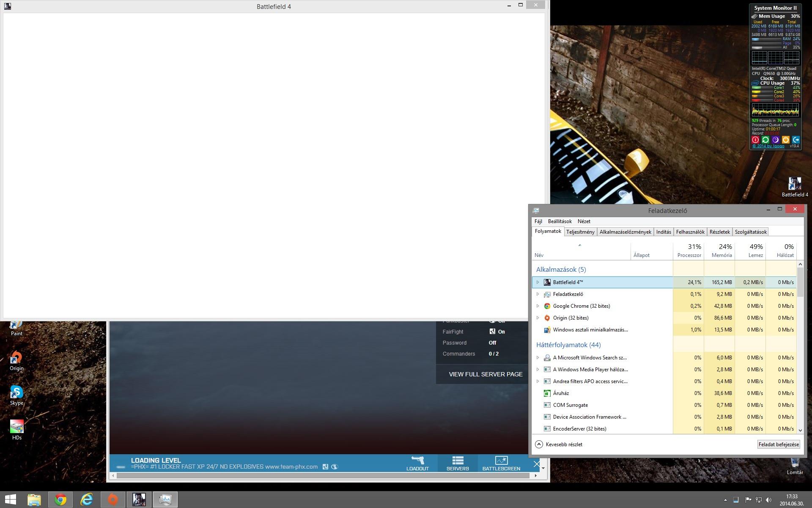Expand the Google Chrome process group
812x508 pixels.
(538, 306)
